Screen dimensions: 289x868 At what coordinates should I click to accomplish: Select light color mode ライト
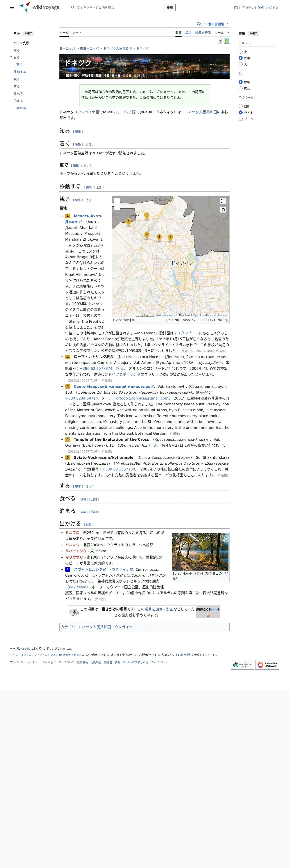click(241, 112)
